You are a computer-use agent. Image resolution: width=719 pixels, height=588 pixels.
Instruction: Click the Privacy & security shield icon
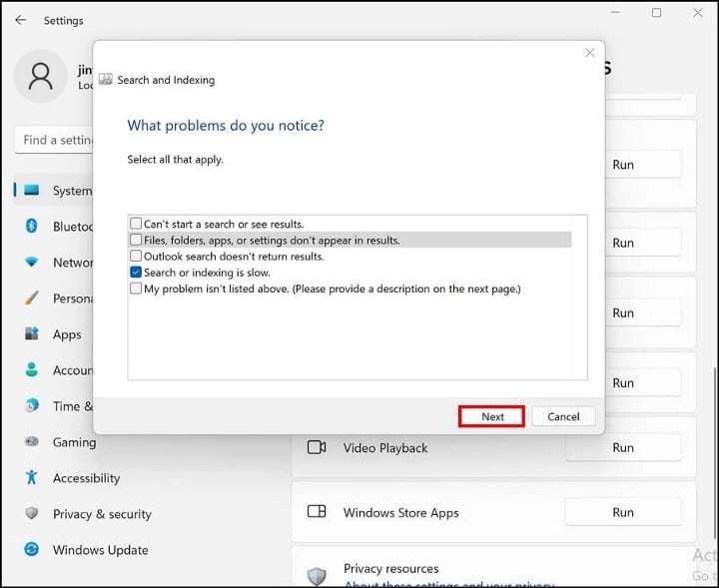[32, 513]
